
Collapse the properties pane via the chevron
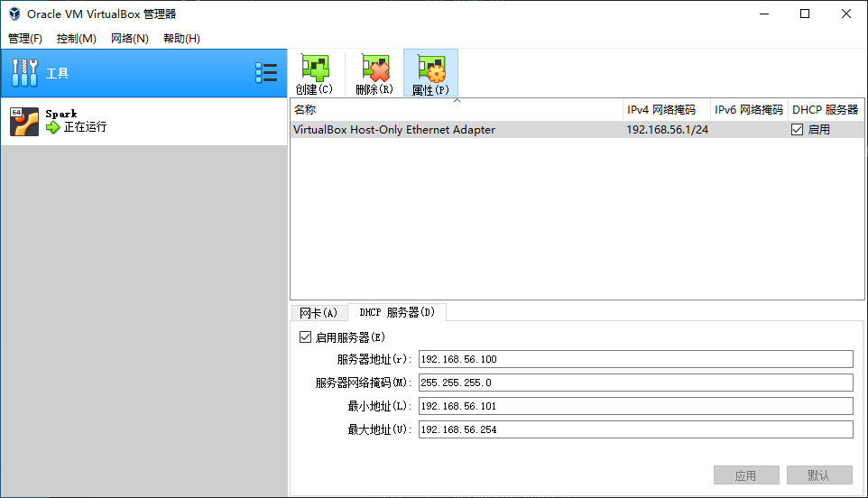coord(457,101)
